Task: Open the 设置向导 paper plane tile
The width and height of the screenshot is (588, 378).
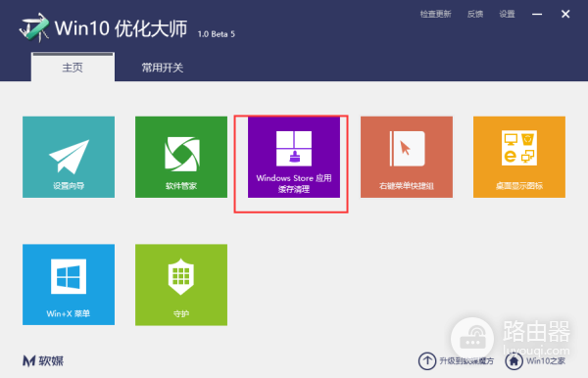Action: click(69, 157)
